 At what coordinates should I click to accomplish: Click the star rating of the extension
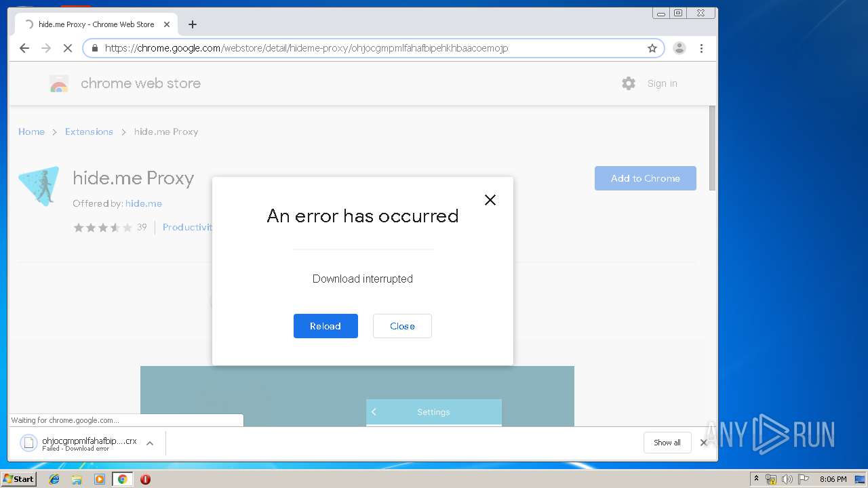click(102, 228)
